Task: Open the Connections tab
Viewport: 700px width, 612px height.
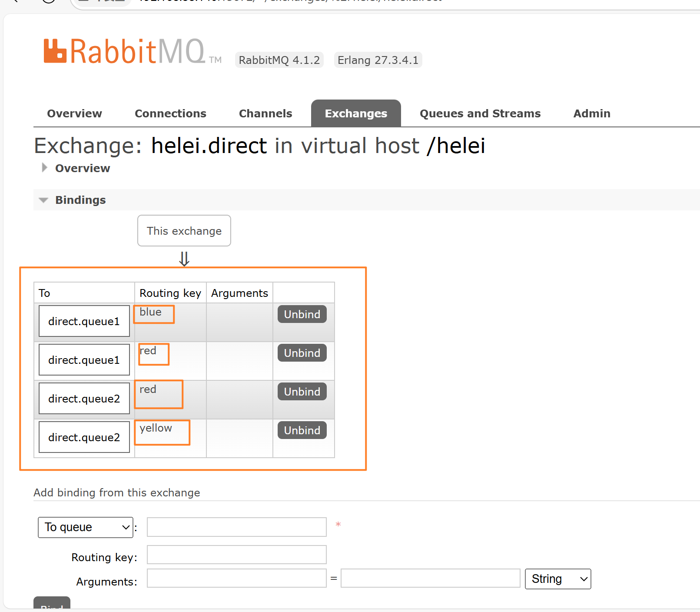Action: [x=170, y=113]
